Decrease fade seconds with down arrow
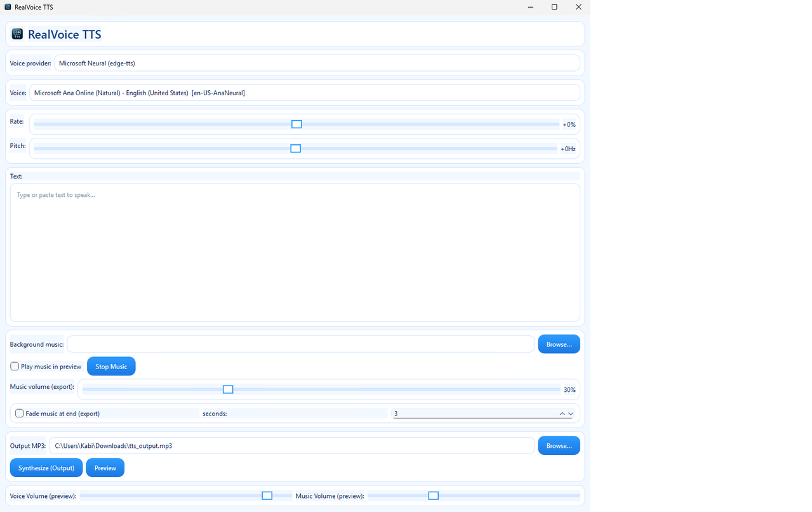Viewport: 812px width, 512px height. [571, 414]
